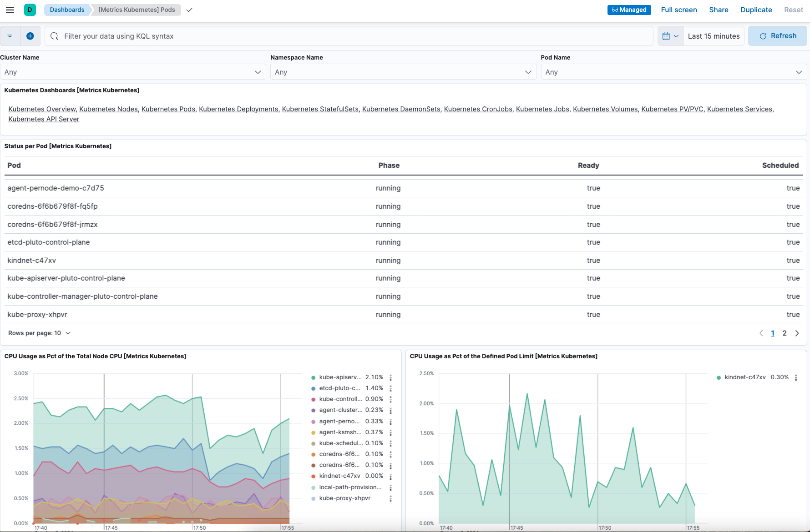
Task: Open the Cluster Name dropdown
Action: (x=133, y=72)
